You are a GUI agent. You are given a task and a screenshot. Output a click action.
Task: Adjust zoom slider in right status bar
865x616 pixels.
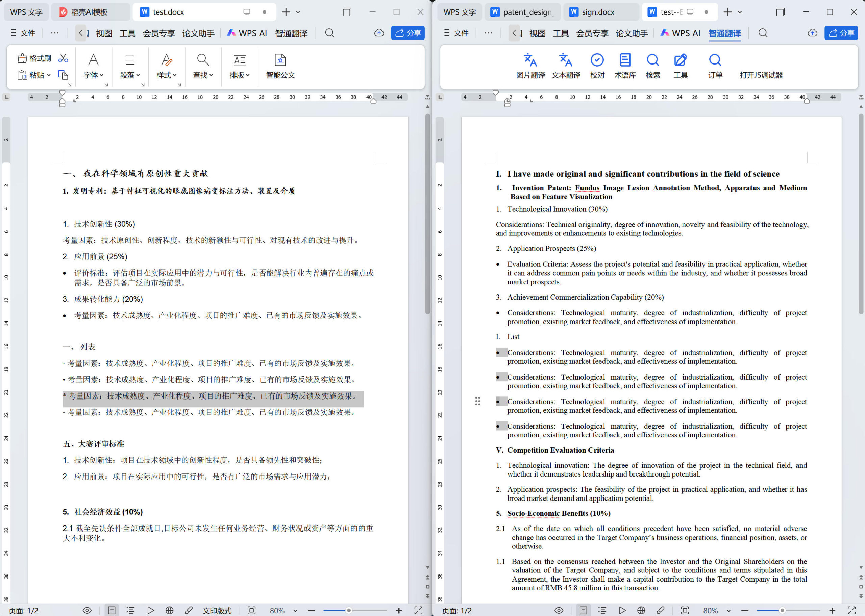(782, 610)
